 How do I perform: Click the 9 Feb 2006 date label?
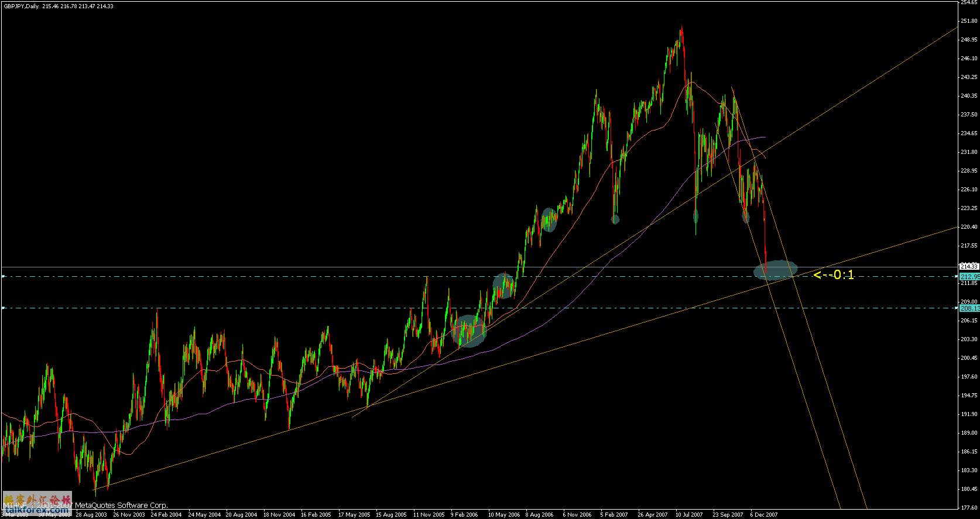pyautogui.click(x=464, y=515)
